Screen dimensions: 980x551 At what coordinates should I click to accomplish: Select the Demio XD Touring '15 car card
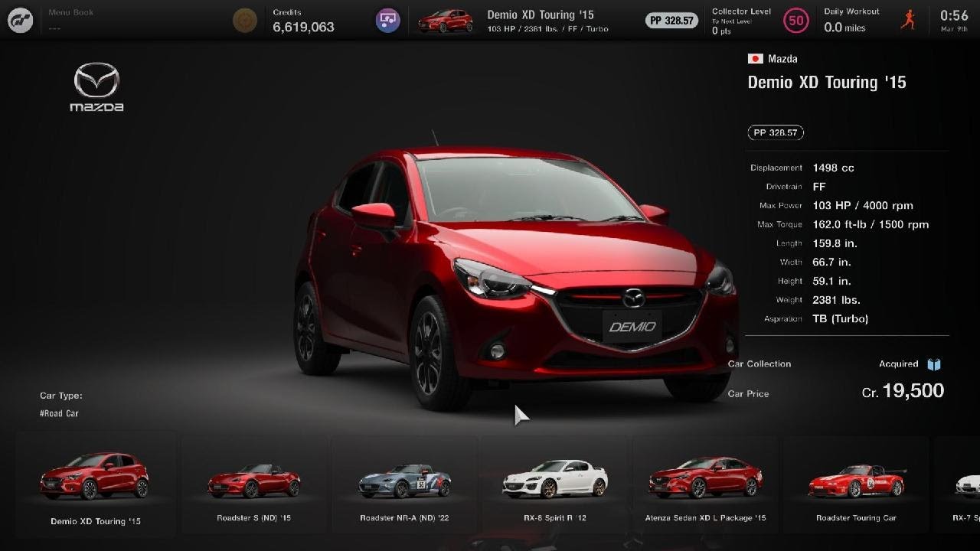click(96, 484)
